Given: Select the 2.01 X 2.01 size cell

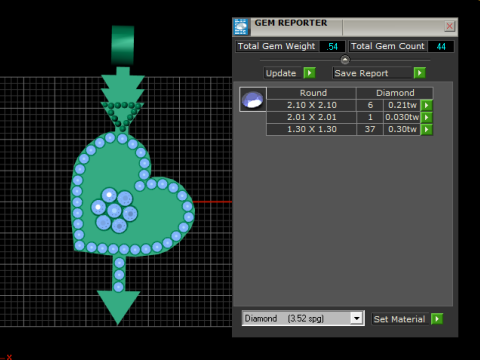Looking at the screenshot, I should (x=312, y=117).
